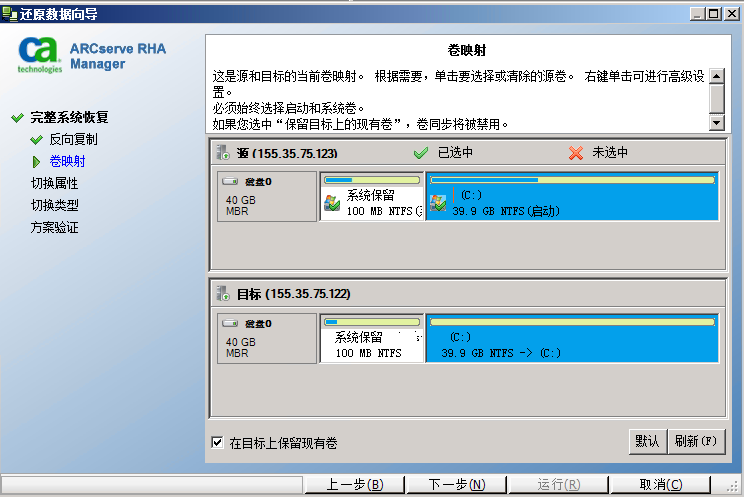Open the 完整系统恢复 wizard step
Screen dimensions: 744x497
tap(69, 117)
